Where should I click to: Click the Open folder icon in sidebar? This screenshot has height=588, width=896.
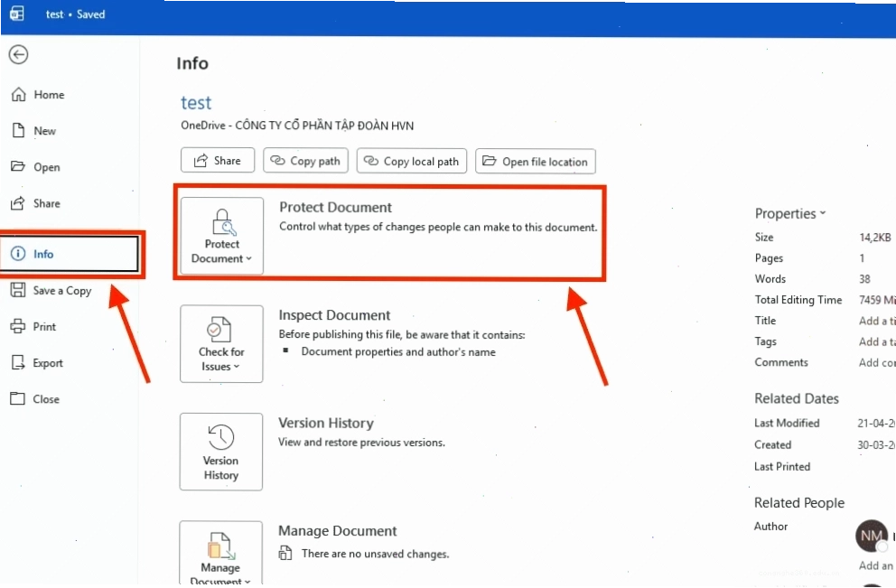pyautogui.click(x=18, y=166)
